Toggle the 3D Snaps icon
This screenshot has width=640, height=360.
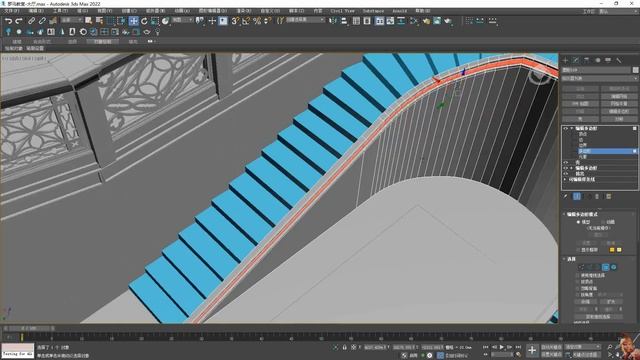[236, 20]
